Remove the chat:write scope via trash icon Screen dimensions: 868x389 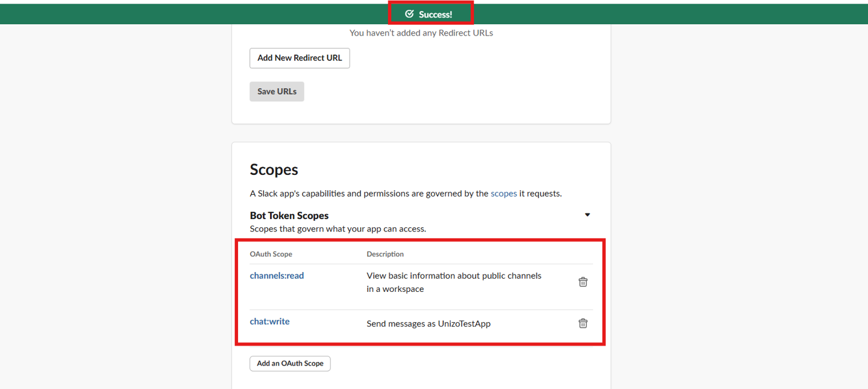(583, 323)
